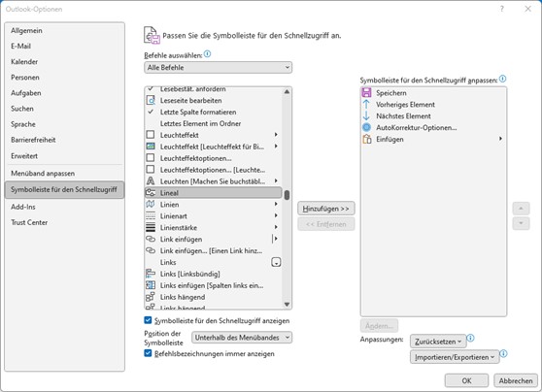This screenshot has width=542, height=392.
Task: Open the Unterhalb des Menübandes dropdown
Action: (x=242, y=338)
